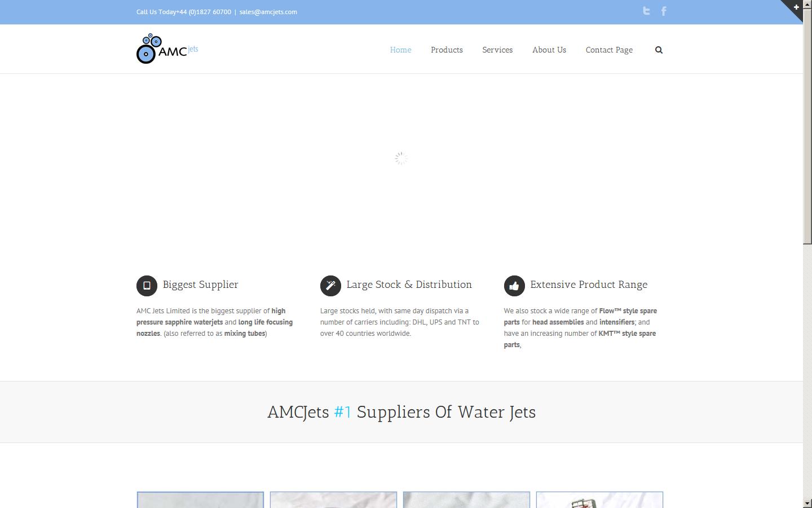This screenshot has width=812, height=508.
Task: Open the Products menu
Action: tap(447, 50)
